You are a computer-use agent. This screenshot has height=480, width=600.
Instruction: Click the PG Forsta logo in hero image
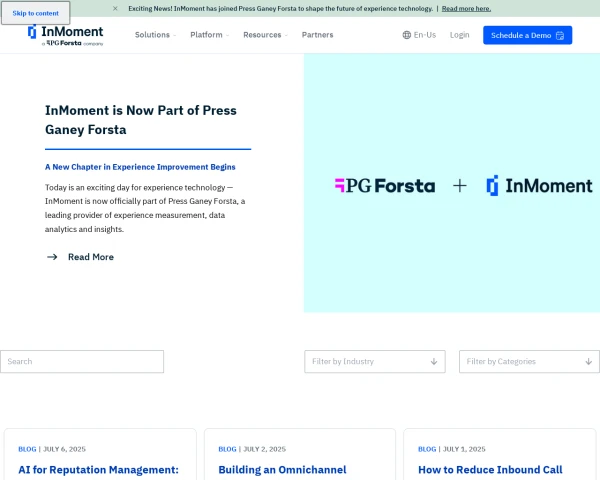click(385, 186)
